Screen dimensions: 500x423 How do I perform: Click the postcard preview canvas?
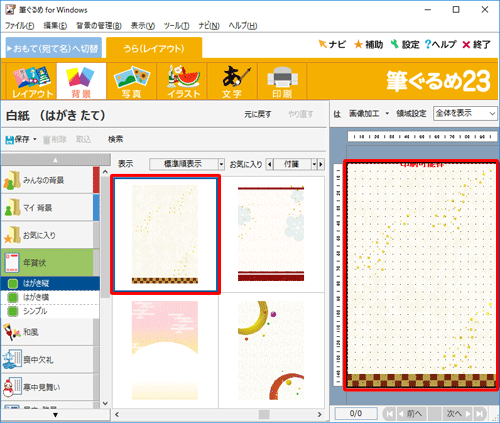click(x=421, y=276)
